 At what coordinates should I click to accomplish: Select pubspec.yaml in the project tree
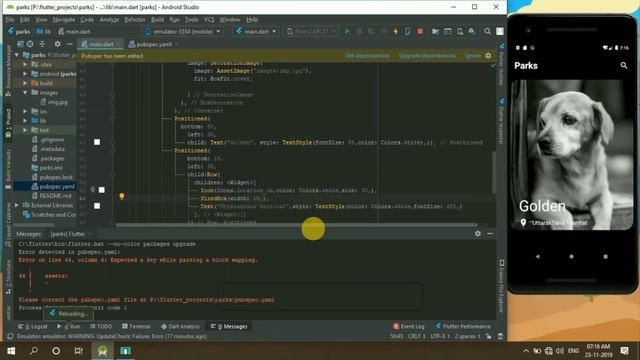pyautogui.click(x=53, y=187)
